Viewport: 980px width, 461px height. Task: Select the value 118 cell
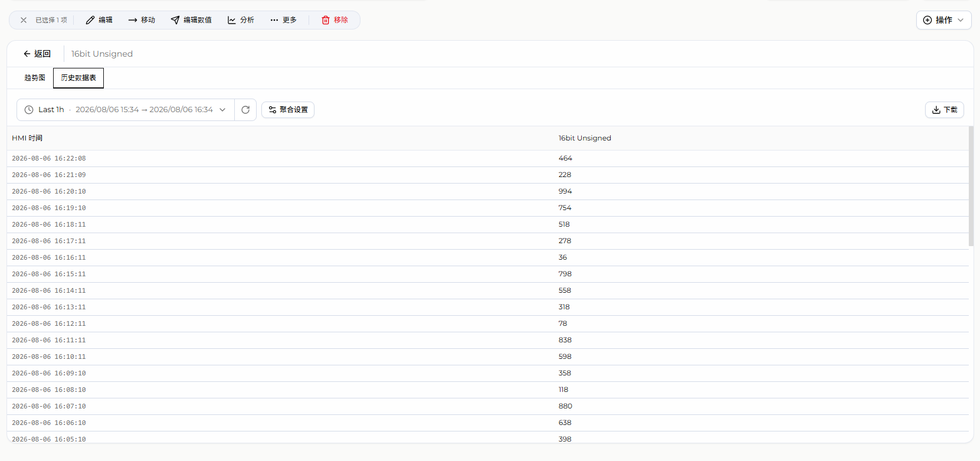coord(563,390)
